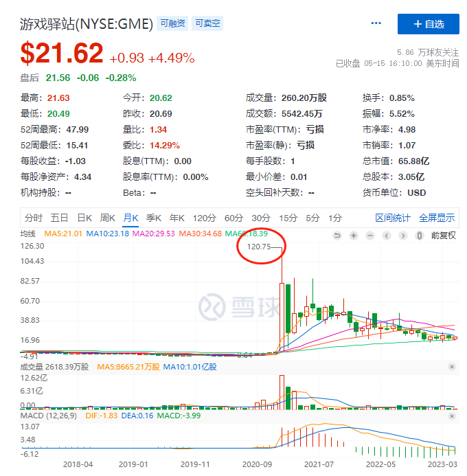
Task: Open 区间统计 range statistics
Action: coord(393,218)
